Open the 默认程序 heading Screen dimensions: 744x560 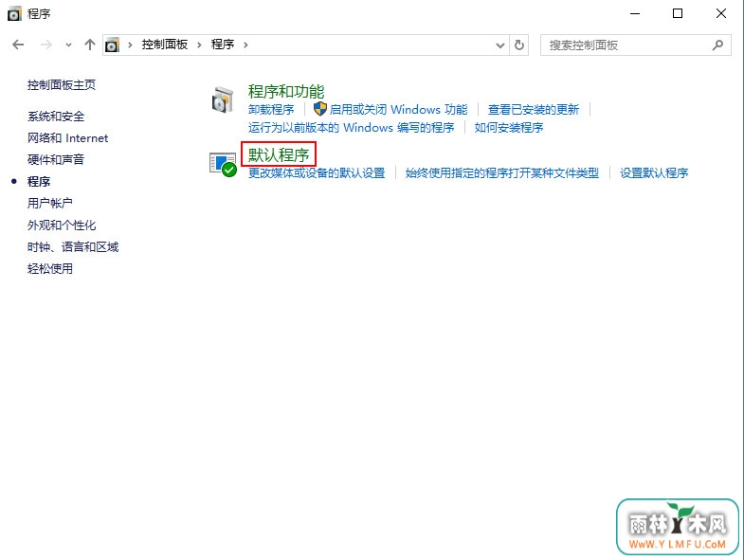pyautogui.click(x=279, y=154)
